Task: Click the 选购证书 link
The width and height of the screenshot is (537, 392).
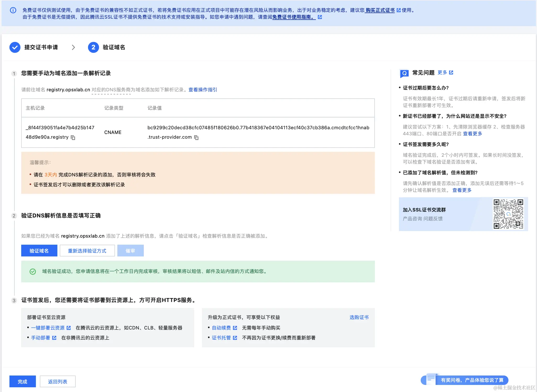Action: pos(359,317)
